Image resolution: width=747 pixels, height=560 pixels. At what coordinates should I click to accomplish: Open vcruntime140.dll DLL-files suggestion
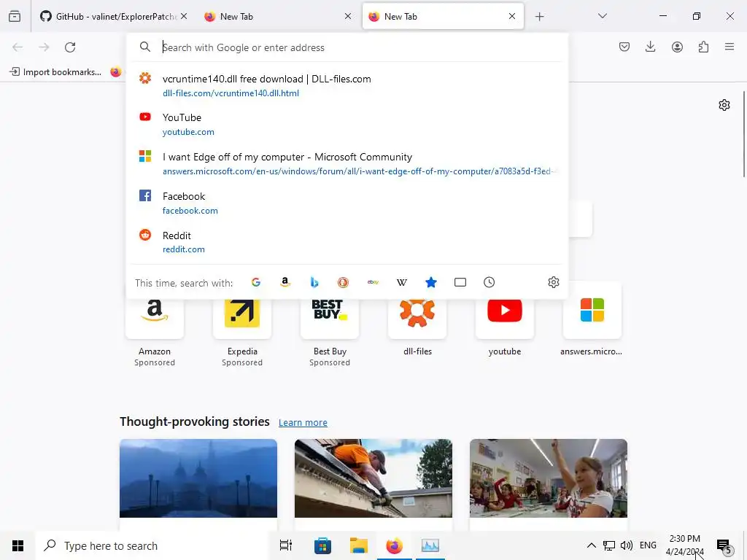[x=348, y=86]
